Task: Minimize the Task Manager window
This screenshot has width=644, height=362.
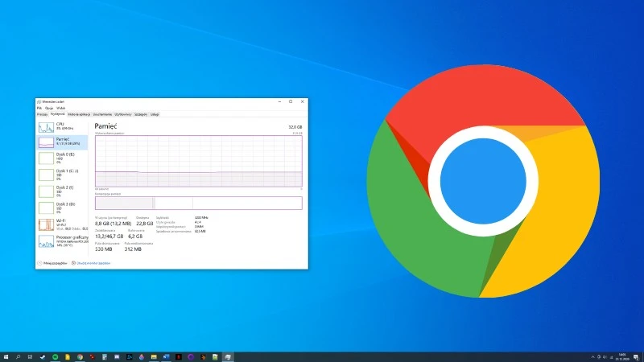Action: pos(279,102)
